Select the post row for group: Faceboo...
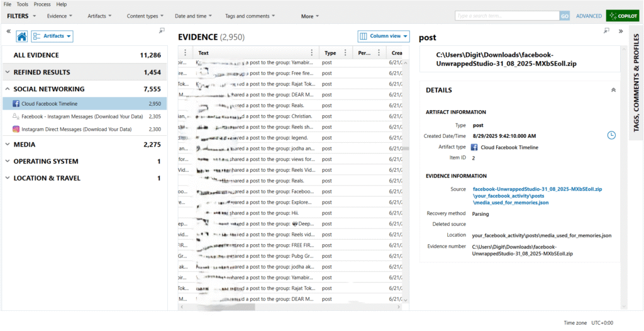Image resolution: width=644 pixels, height=331 pixels. pos(290,191)
